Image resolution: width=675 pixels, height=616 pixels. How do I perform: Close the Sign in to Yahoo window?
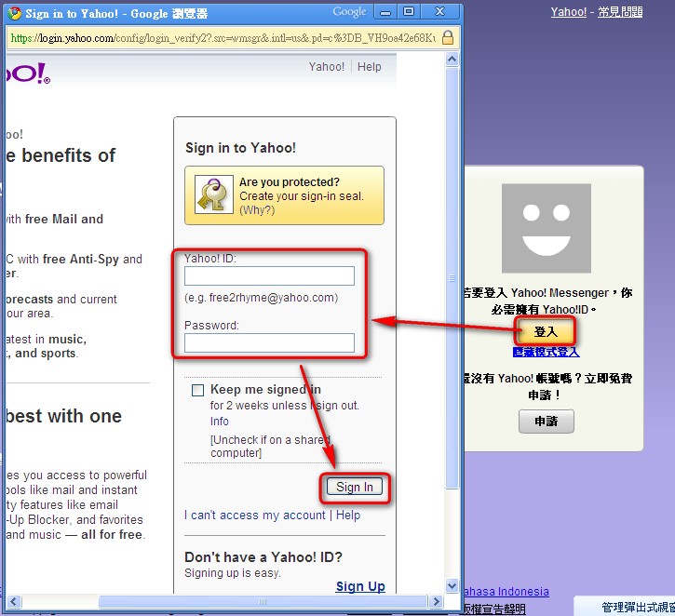(x=439, y=12)
